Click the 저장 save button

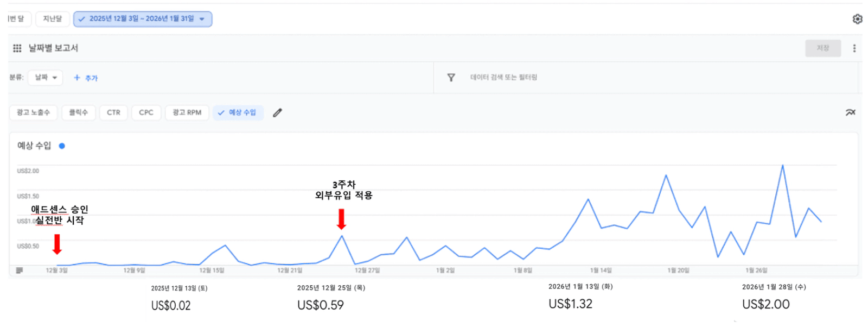tap(822, 48)
